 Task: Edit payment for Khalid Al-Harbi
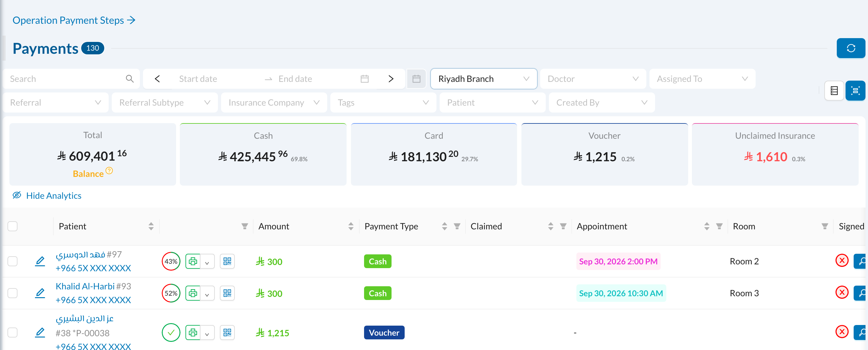(x=40, y=293)
